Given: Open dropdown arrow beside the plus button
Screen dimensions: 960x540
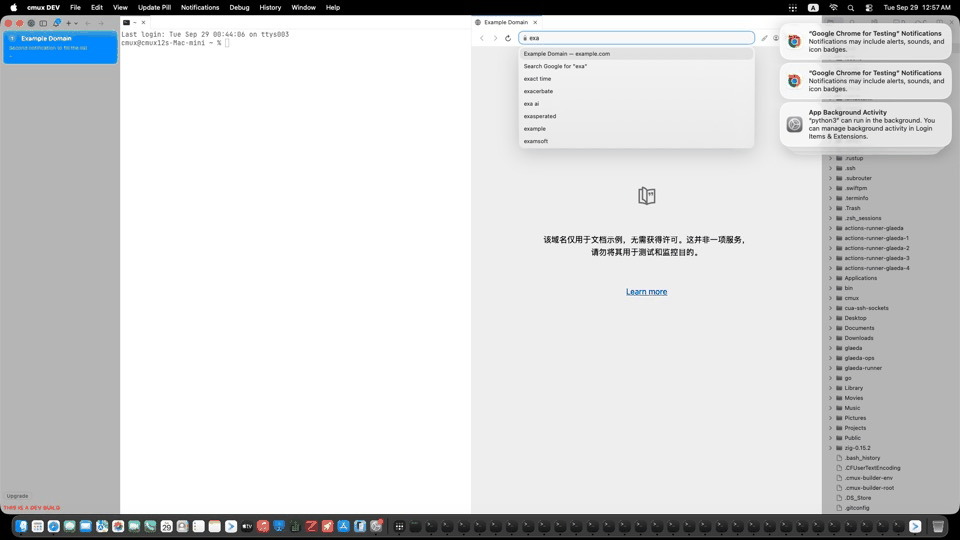Looking at the screenshot, I should pos(76,23).
